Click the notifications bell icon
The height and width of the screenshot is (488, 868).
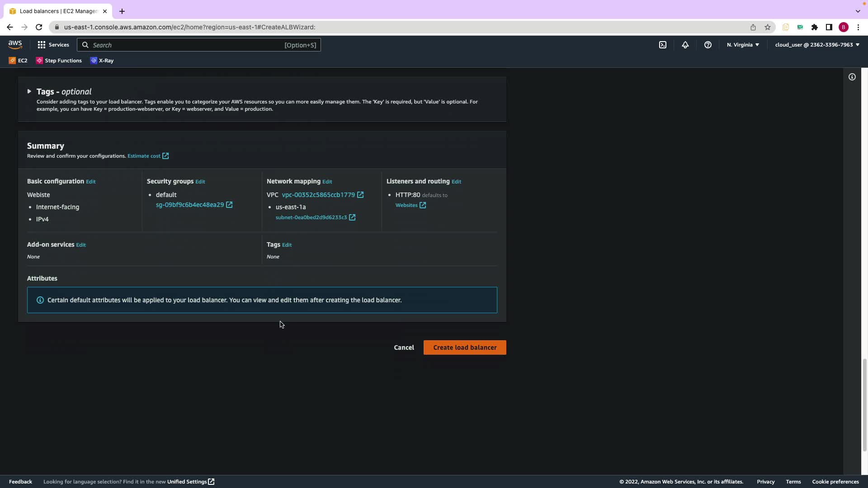685,45
